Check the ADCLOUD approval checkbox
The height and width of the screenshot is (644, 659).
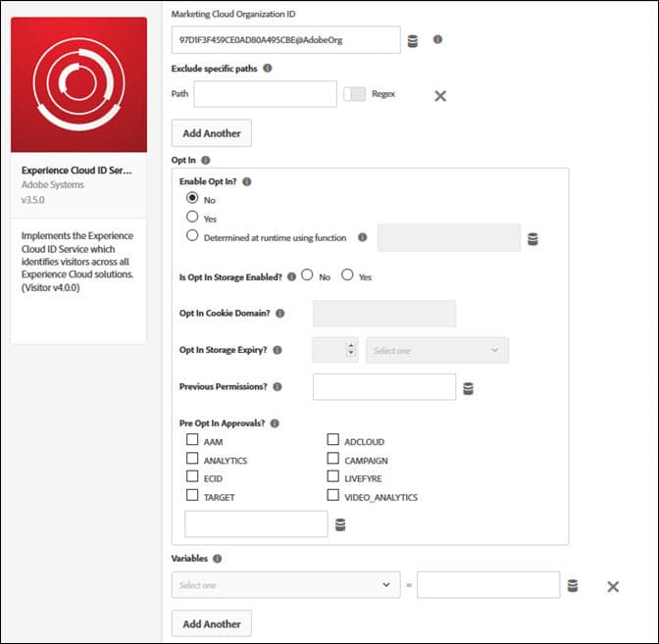[x=332, y=439]
